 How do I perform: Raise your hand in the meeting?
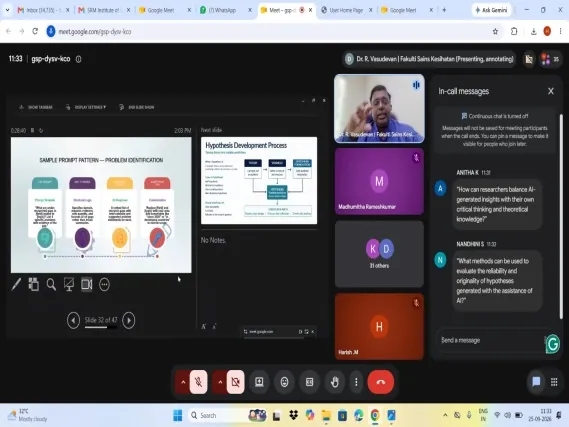point(335,382)
